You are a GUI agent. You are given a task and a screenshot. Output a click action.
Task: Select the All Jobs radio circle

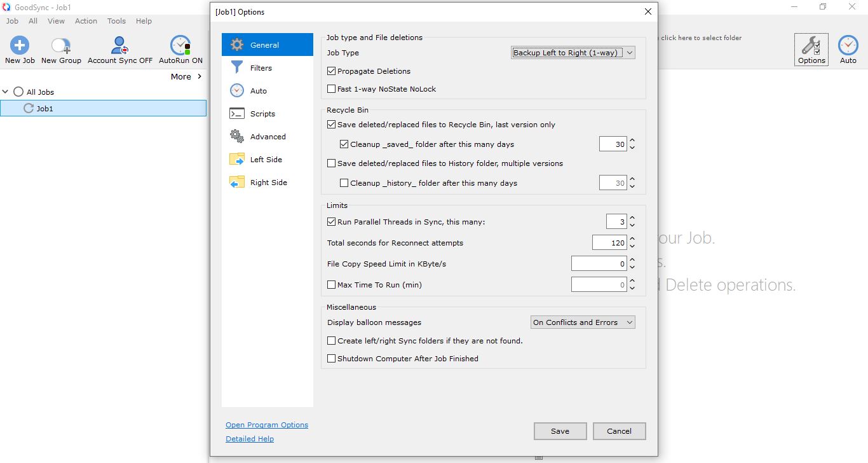pyautogui.click(x=18, y=92)
